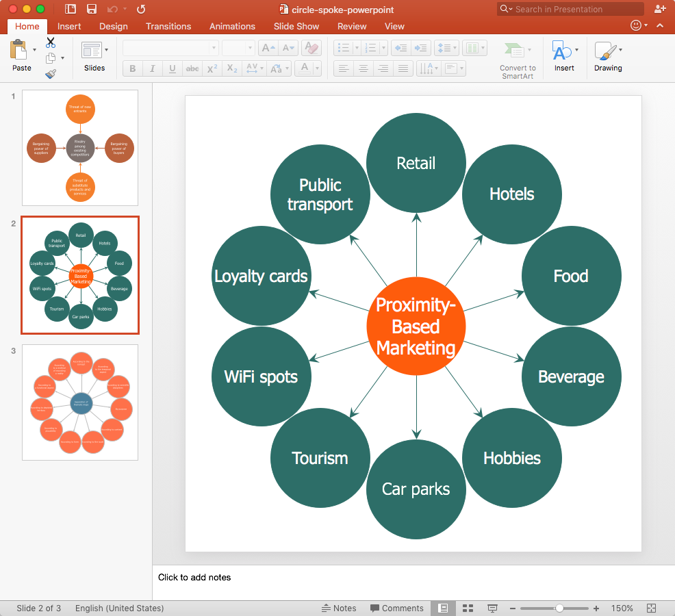The image size is (675, 616).
Task: Toggle strikethrough formatting
Action: 192,68
